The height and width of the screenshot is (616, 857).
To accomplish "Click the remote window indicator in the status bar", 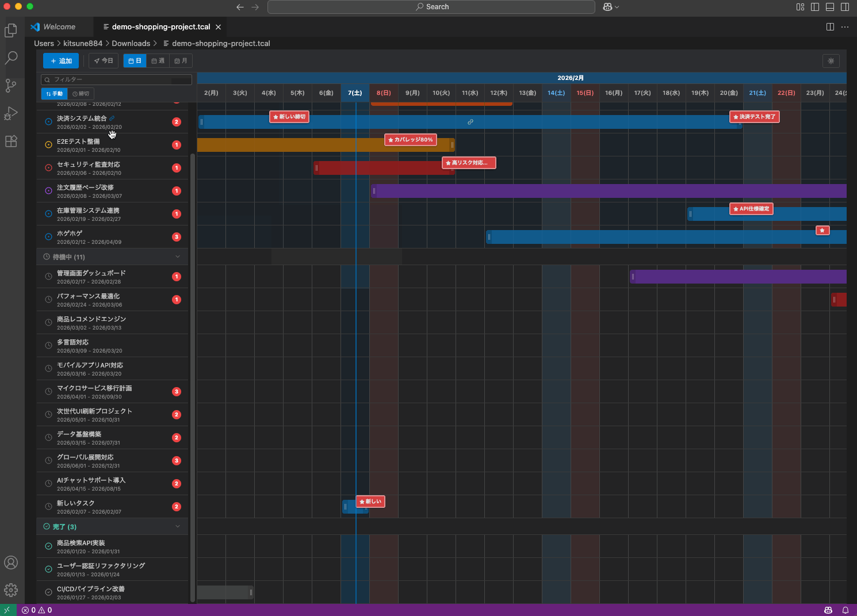I will point(7,610).
